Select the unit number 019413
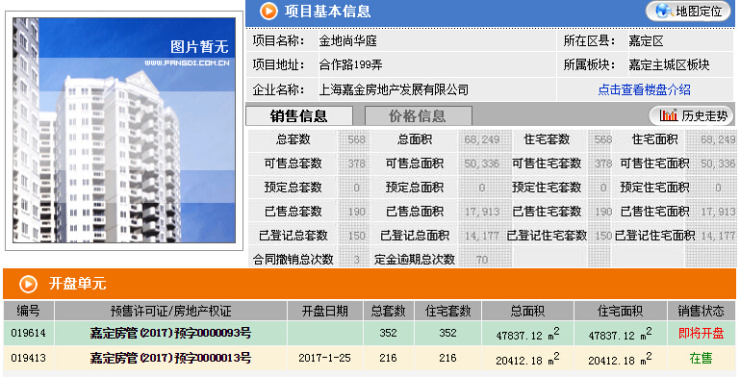This screenshot has width=740, height=377. [28, 358]
